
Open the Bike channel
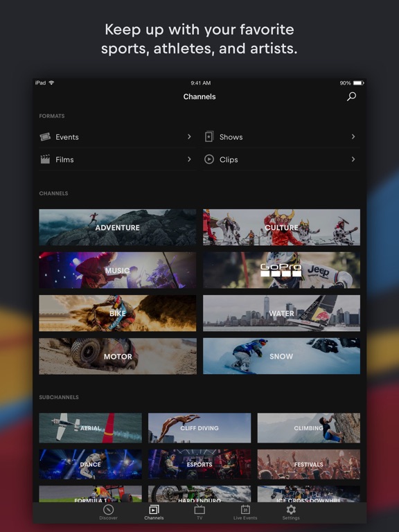(117, 313)
